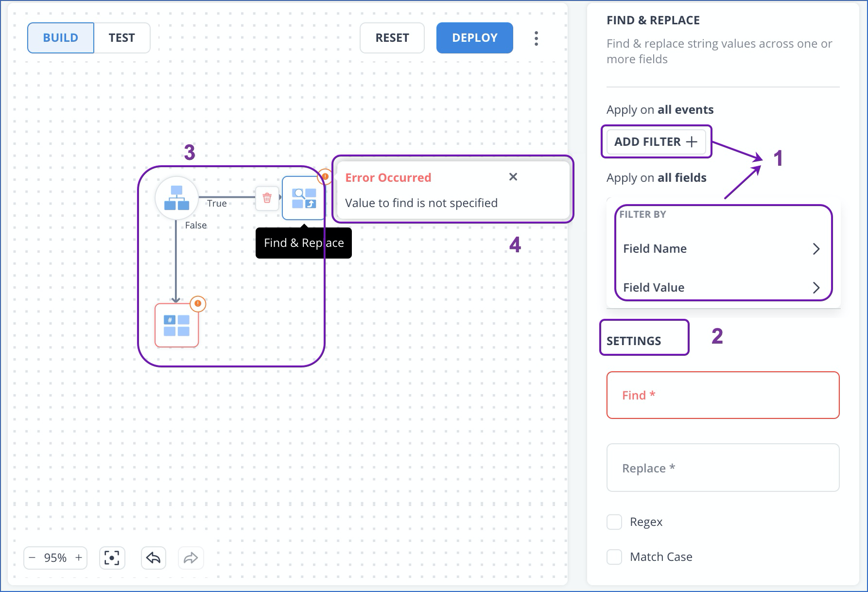Select the branching condition node
This screenshot has height=592, width=868.
(177, 198)
